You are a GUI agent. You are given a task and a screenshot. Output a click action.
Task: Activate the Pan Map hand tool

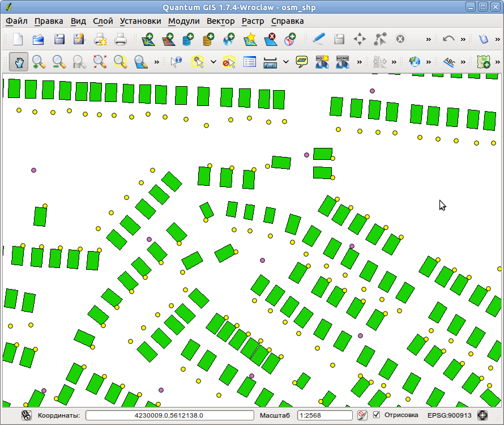[x=19, y=62]
